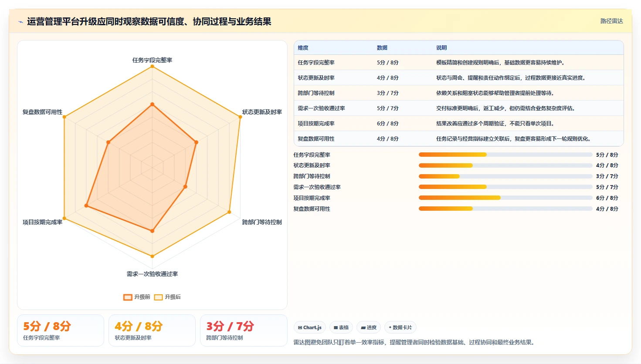Click the 状态更新及时率 label on the radar chart
The width and height of the screenshot is (641, 364).
click(262, 112)
